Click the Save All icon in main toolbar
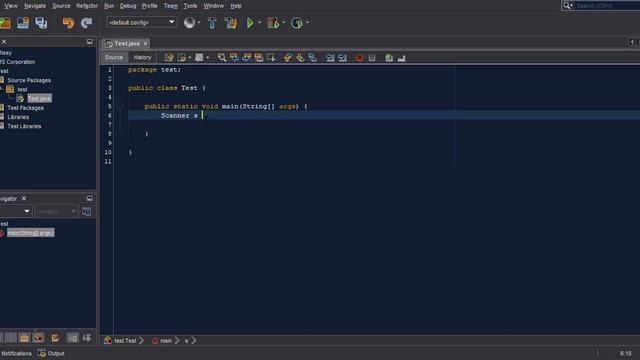640x360 pixels. coord(41,23)
